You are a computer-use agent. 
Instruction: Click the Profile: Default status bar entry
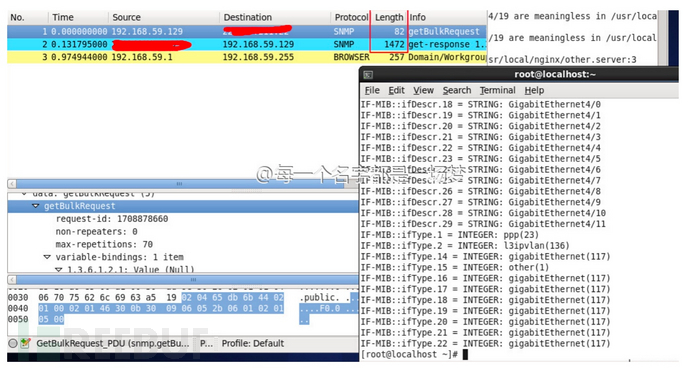click(x=253, y=344)
